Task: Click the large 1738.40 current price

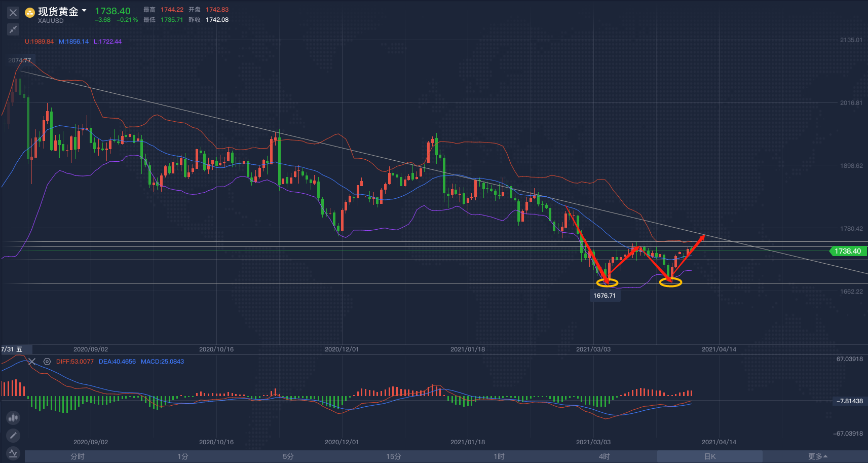Action: pos(112,11)
